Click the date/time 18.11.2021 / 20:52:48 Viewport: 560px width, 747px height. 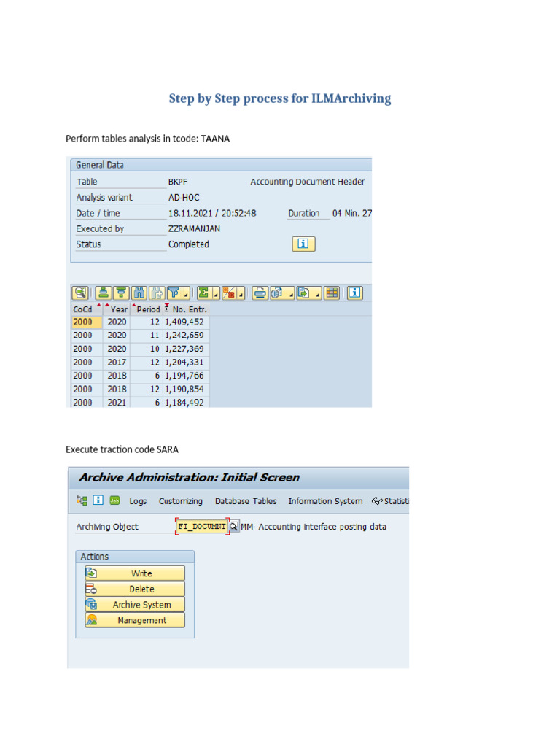(x=212, y=213)
